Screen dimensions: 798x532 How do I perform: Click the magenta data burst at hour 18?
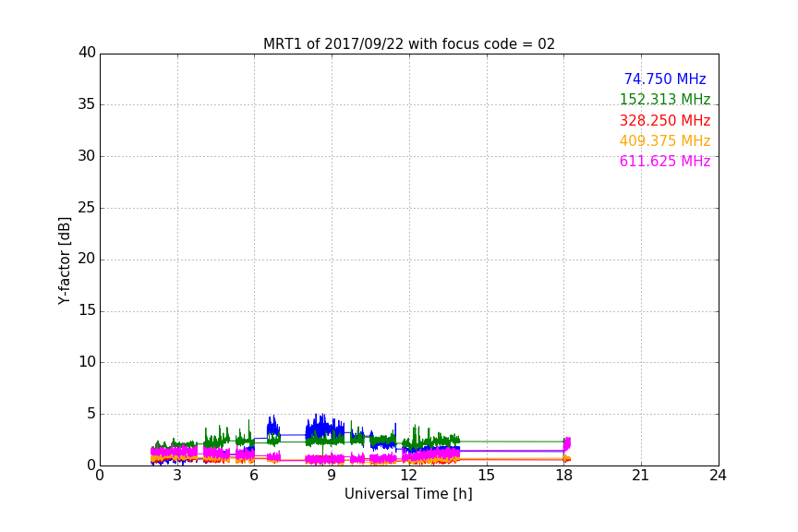(x=567, y=443)
